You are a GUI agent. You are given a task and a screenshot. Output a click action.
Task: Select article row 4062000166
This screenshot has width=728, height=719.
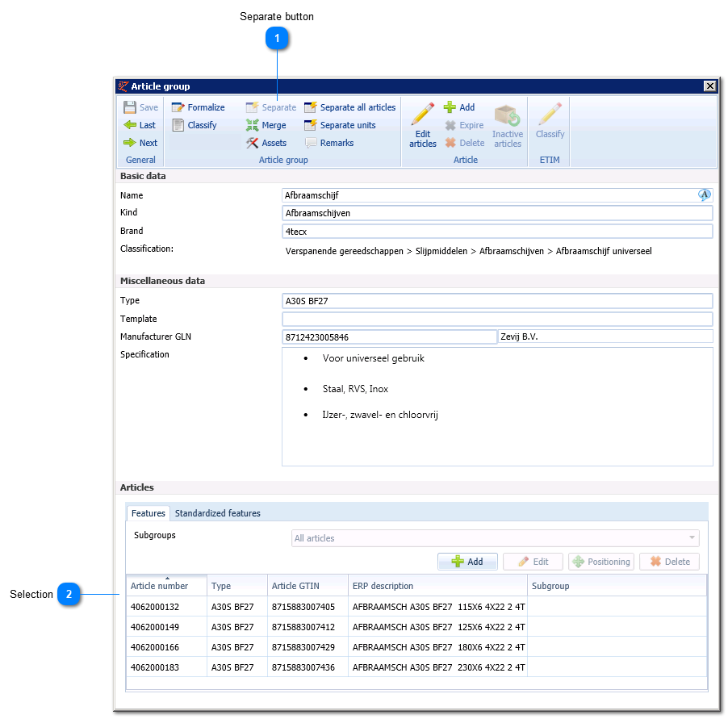pos(416,647)
